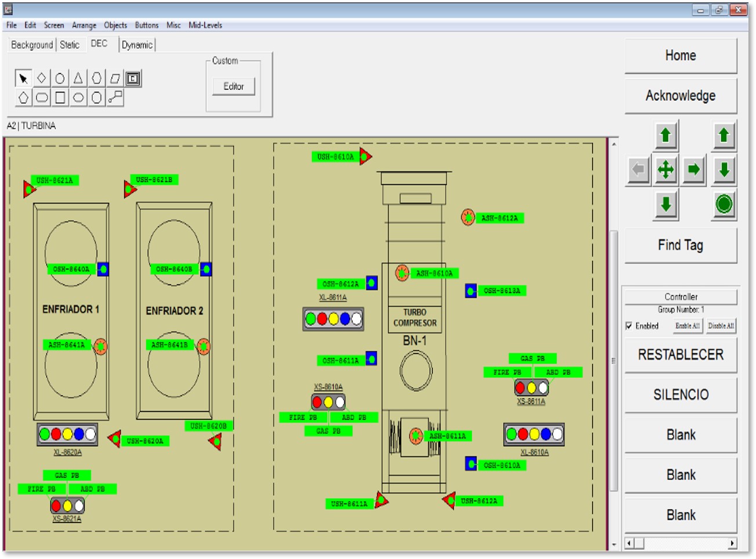Switch to the Background tab
756x559 pixels.
point(32,45)
